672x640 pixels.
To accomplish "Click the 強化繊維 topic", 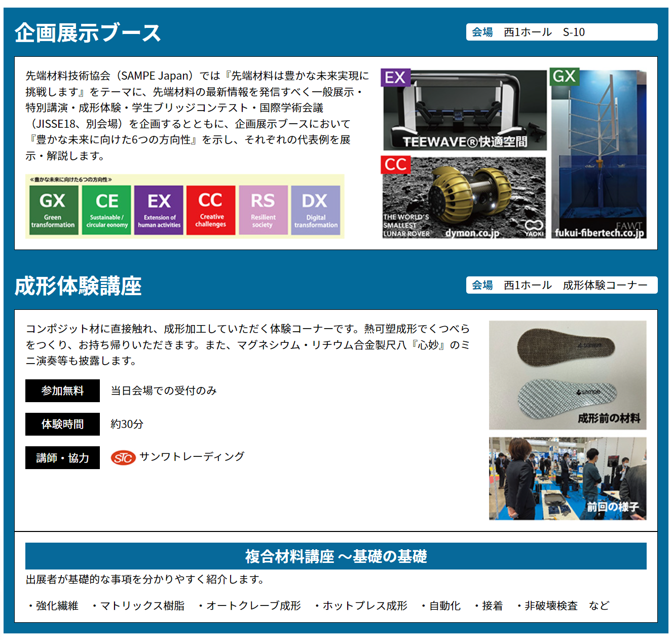I will (57, 606).
